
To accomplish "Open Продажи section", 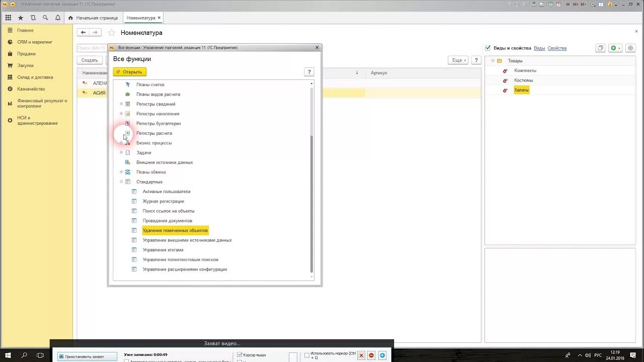I will pos(26,54).
